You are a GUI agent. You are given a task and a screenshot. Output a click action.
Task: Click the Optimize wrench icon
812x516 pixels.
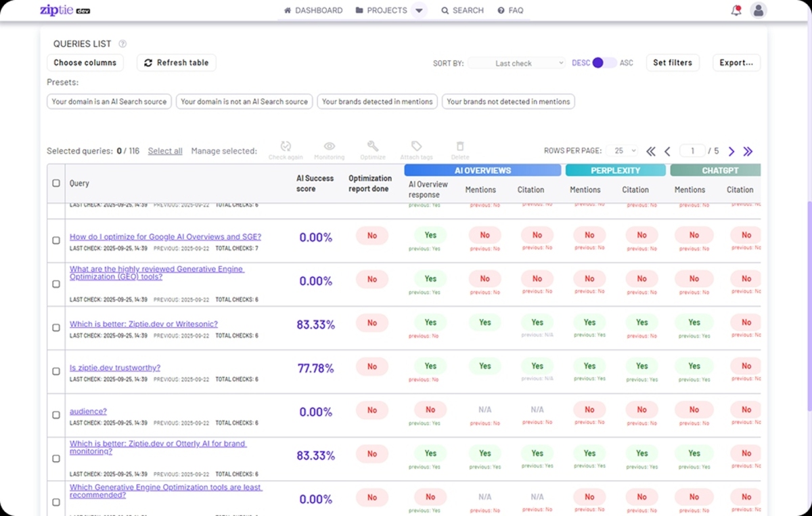click(373, 146)
